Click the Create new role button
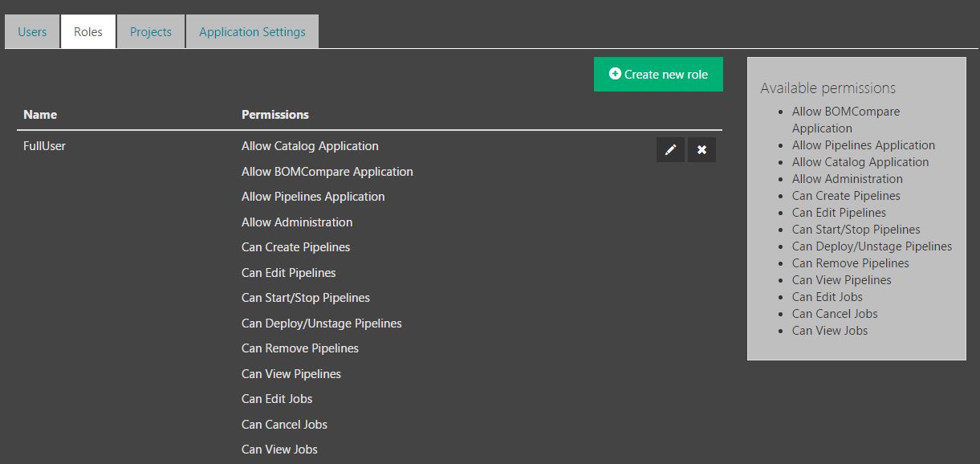980x464 pixels. pos(658,74)
